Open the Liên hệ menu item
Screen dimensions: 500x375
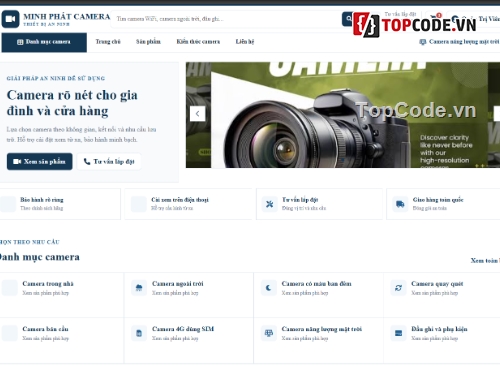tap(245, 42)
